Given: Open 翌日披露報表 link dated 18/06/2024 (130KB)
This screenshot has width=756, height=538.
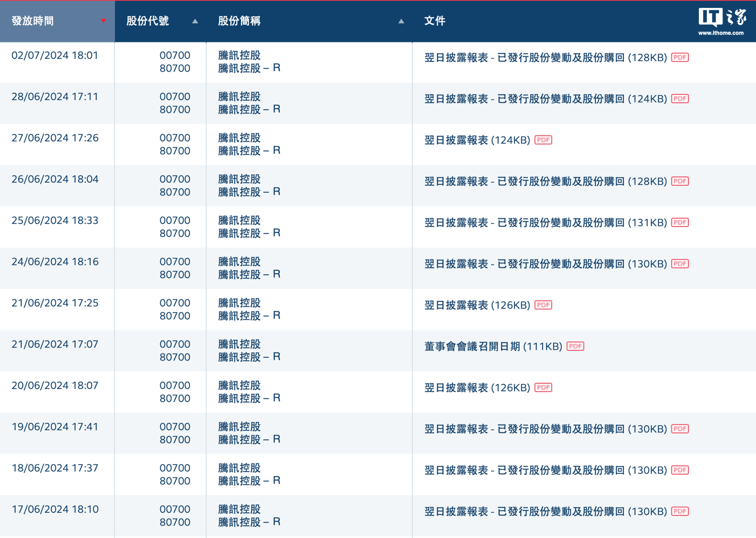Looking at the screenshot, I should tap(545, 470).
